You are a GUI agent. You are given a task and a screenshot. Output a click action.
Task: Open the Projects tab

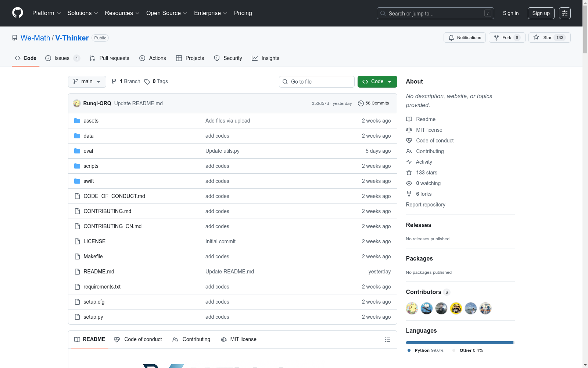pos(190,58)
